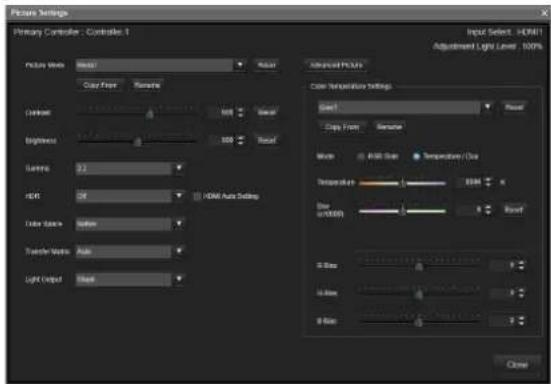Increase the Temperature value with up arrow
The width and height of the screenshot is (551, 384).
tap(488, 180)
